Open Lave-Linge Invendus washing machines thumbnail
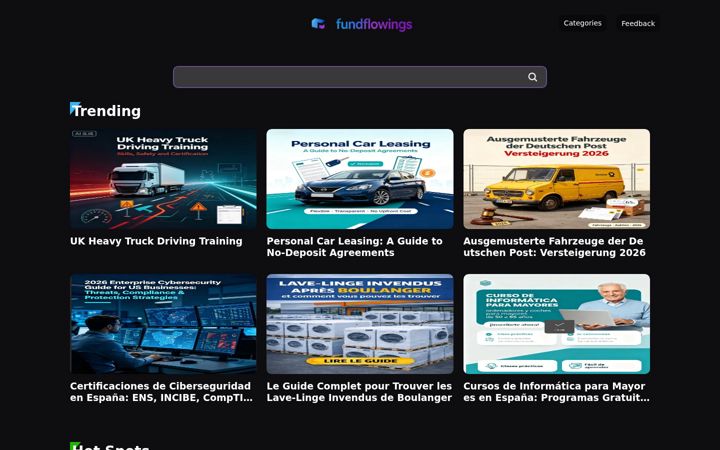 point(360,324)
